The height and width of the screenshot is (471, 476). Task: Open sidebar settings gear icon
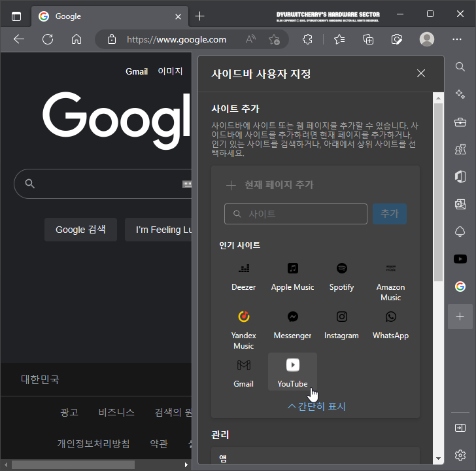point(460,455)
